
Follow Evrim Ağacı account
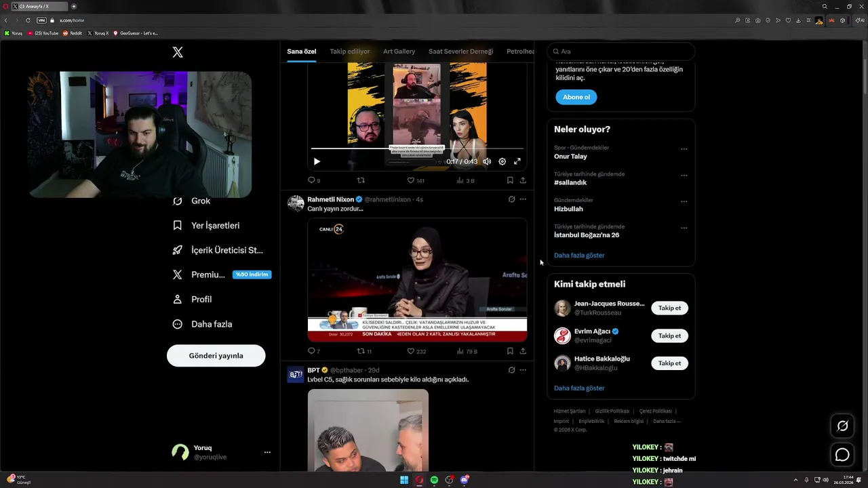click(x=669, y=335)
